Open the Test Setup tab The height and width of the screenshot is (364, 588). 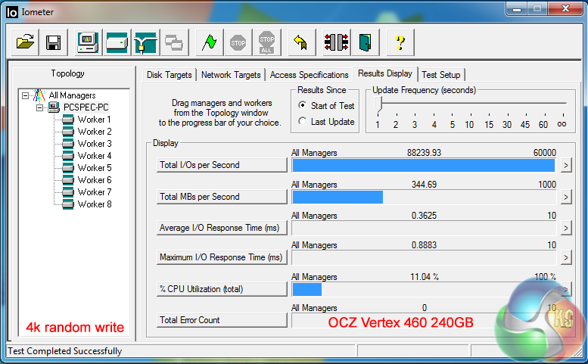click(x=441, y=75)
